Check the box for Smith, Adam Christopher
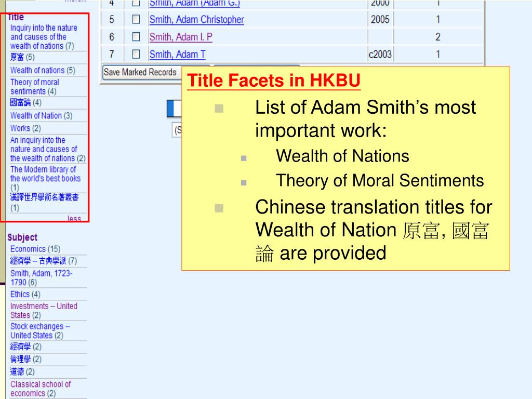The image size is (532, 399). tap(136, 19)
